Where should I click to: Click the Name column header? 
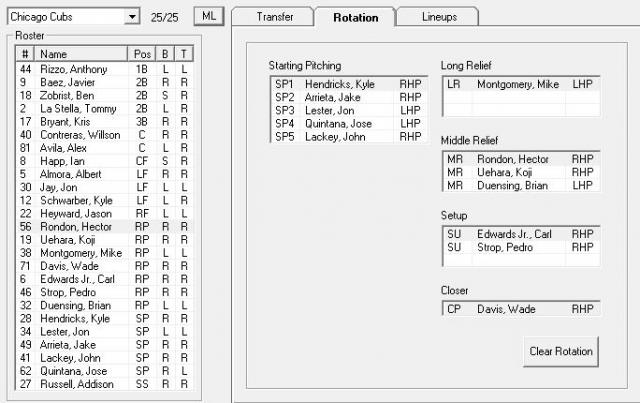tap(82, 53)
